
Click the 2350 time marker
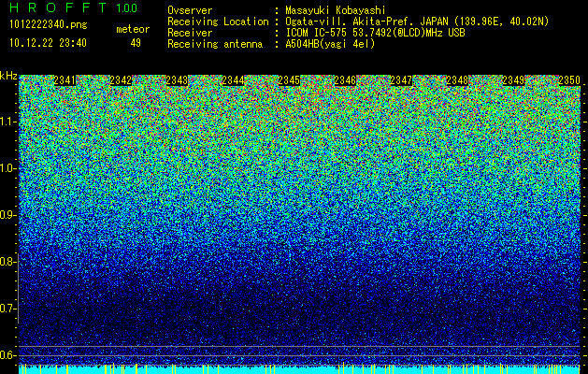(x=569, y=80)
